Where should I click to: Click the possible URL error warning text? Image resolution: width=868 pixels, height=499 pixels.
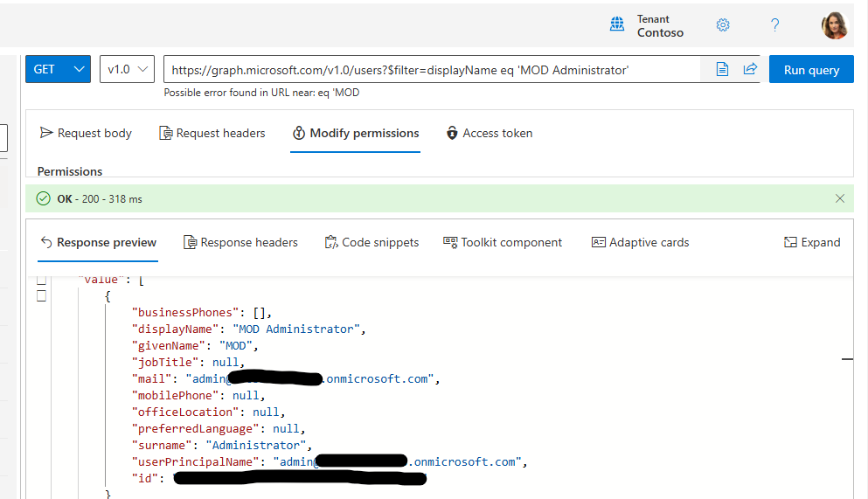click(261, 93)
